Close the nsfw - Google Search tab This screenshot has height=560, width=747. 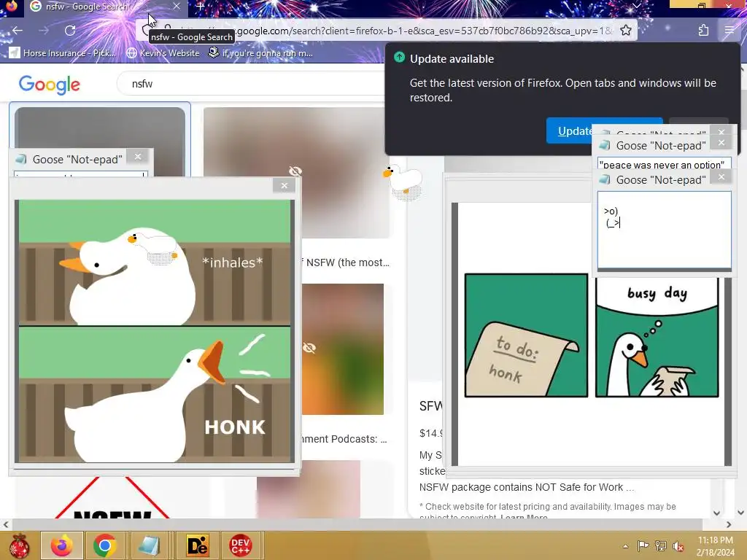(177, 6)
